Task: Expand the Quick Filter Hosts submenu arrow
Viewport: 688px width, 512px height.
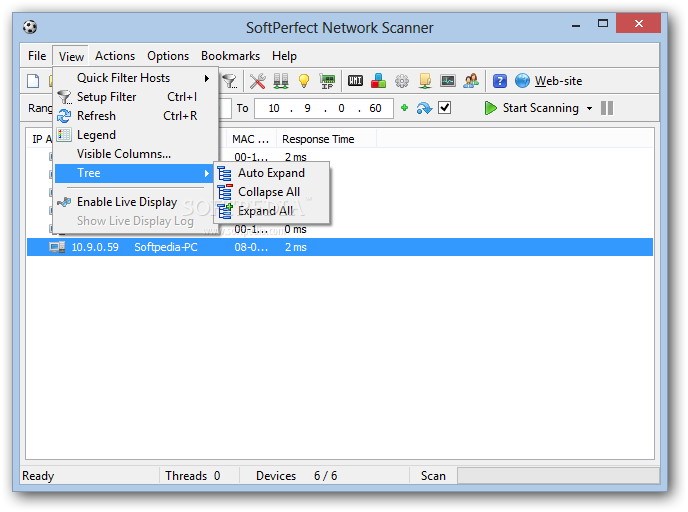Action: point(207,78)
